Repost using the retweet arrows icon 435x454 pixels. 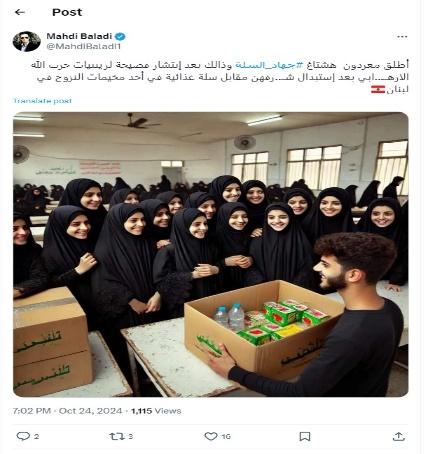pos(117,436)
